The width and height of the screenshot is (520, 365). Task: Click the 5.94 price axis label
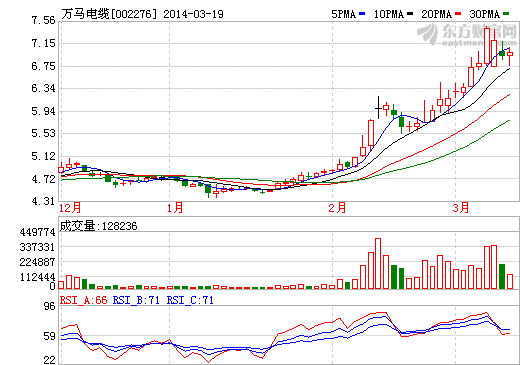point(43,111)
